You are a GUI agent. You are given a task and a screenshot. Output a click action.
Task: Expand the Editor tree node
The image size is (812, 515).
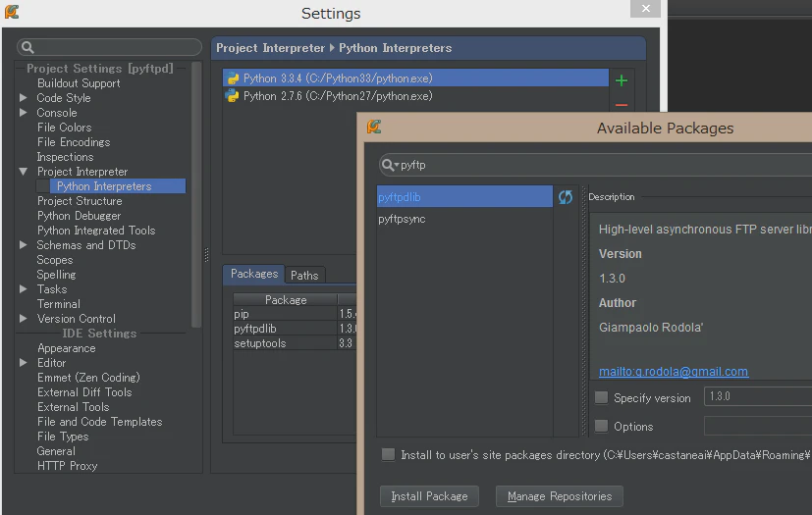24,362
